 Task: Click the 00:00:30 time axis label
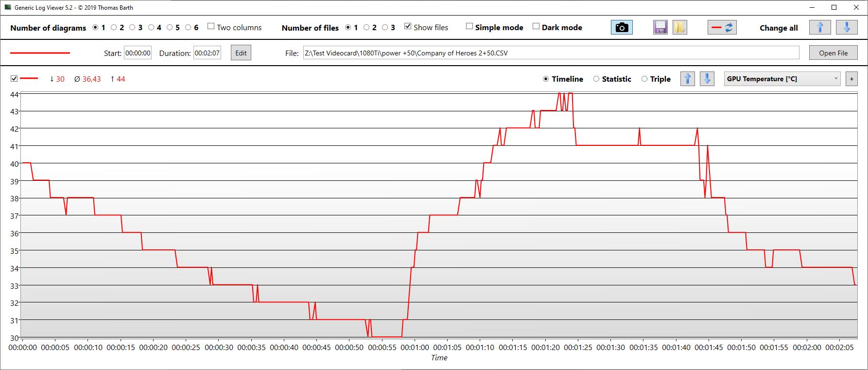click(218, 348)
